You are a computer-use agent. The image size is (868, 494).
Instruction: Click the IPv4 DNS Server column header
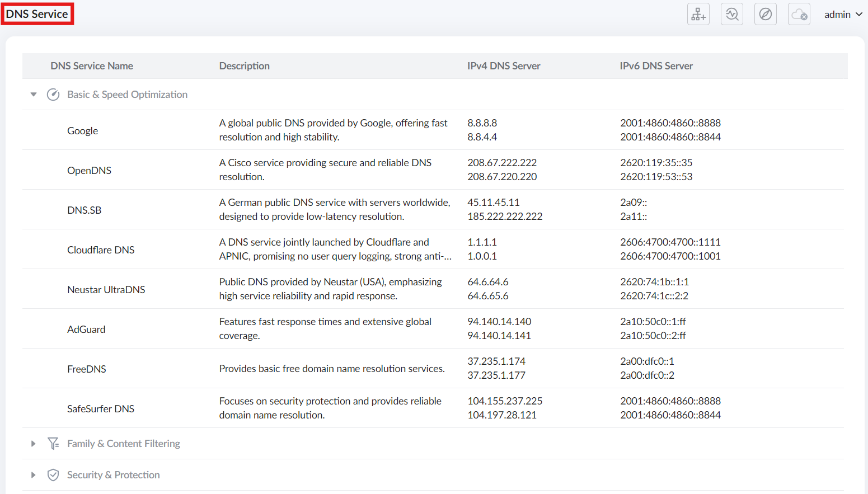pyautogui.click(x=504, y=66)
